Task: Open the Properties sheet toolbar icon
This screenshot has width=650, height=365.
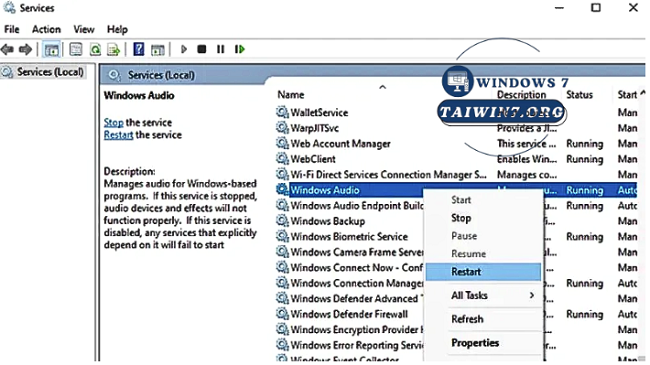Action: point(75,49)
